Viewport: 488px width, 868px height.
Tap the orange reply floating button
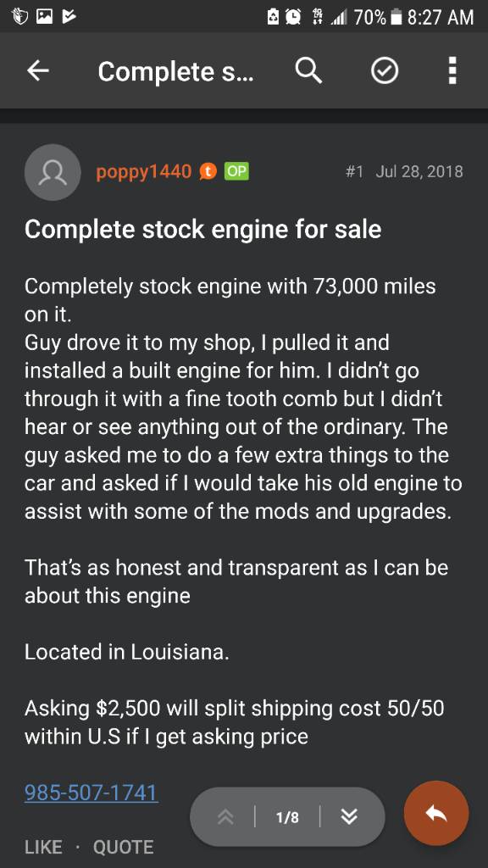tap(436, 813)
